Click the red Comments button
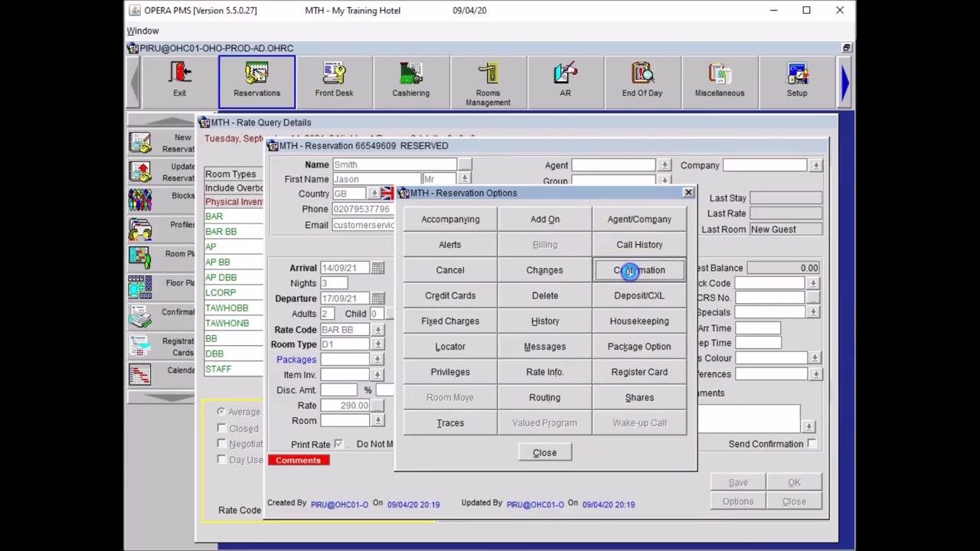This screenshot has height=551, width=980. 299,460
